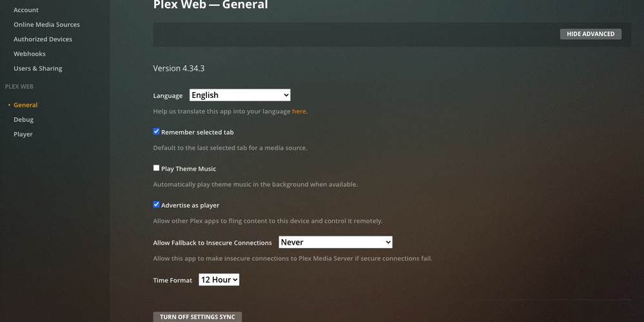The image size is (644, 322).
Task: Open Users & Sharing settings
Action: [x=38, y=68]
